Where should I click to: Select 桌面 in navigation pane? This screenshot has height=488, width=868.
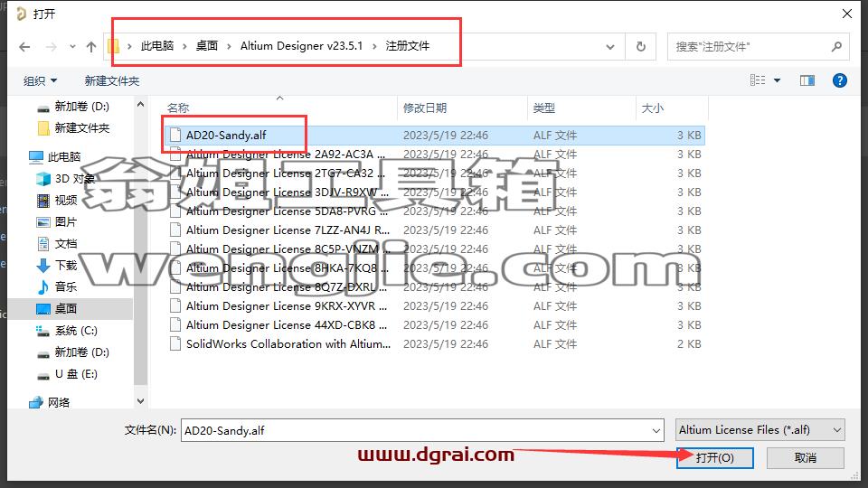pos(70,309)
